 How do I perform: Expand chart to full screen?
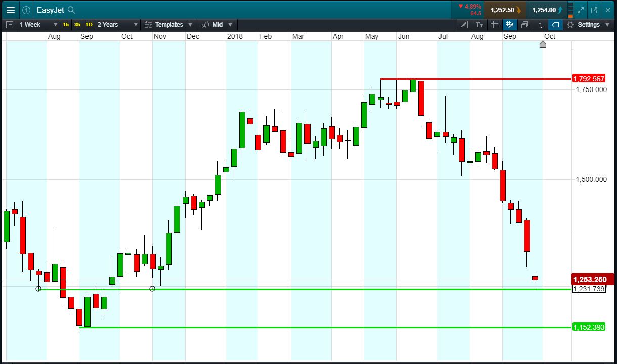(581, 10)
